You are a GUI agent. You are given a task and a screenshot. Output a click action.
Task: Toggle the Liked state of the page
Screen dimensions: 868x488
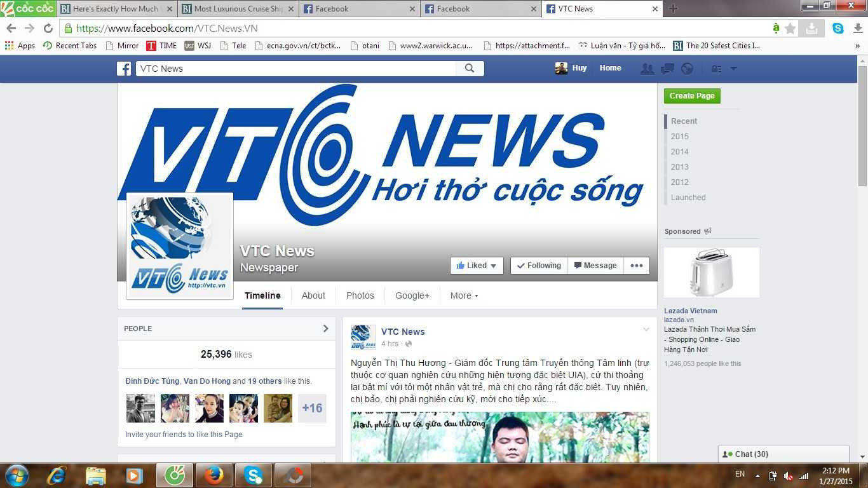476,265
